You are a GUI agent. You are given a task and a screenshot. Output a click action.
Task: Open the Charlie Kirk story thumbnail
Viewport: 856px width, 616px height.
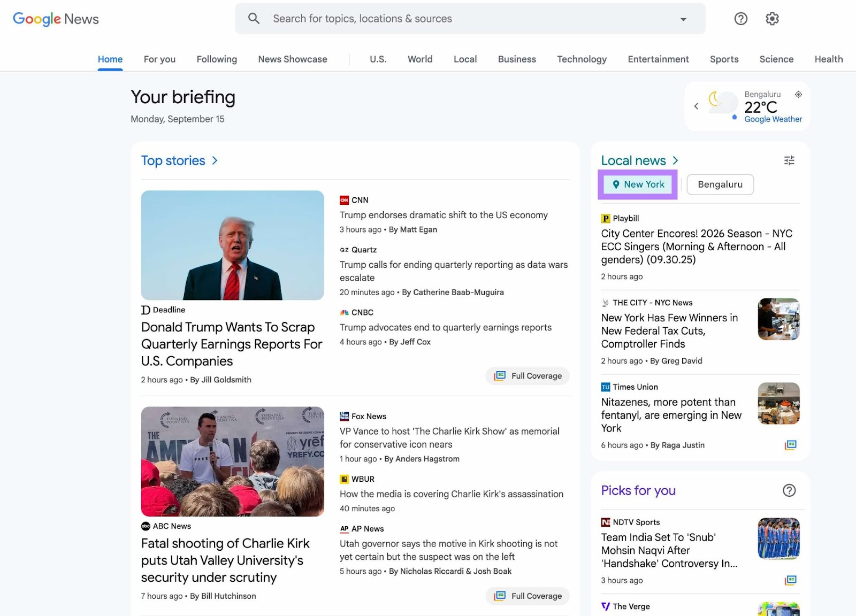click(x=232, y=461)
